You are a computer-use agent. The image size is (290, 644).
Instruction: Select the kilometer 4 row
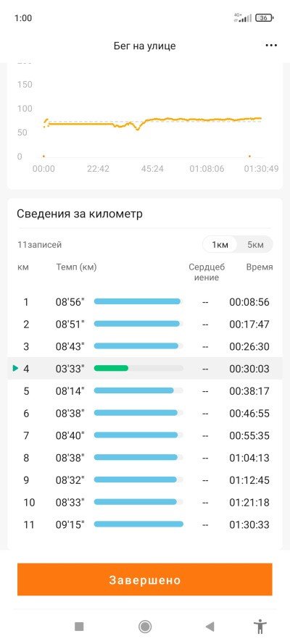144,369
